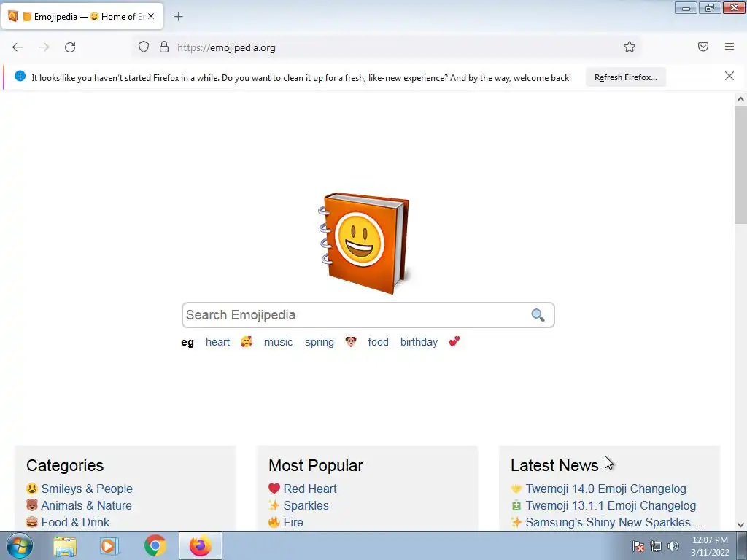Click the Most Popular heading
Screen dimensions: 747x560
pyautogui.click(x=315, y=465)
